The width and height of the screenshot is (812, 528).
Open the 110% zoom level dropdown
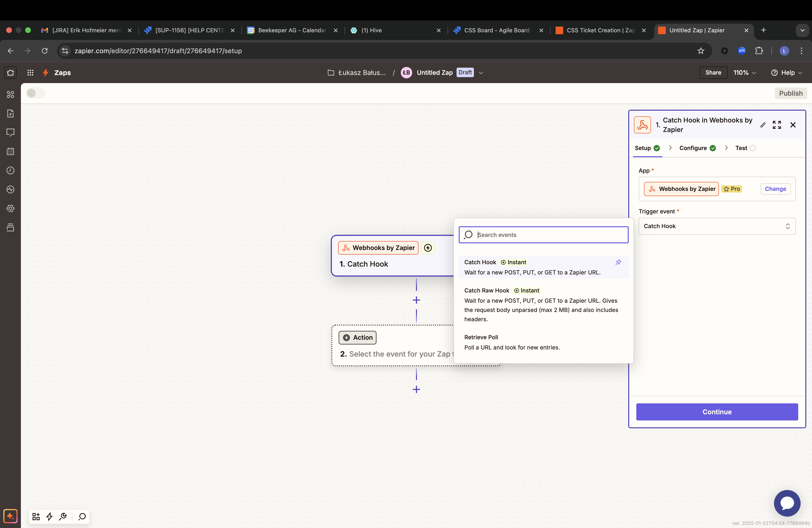(x=745, y=73)
